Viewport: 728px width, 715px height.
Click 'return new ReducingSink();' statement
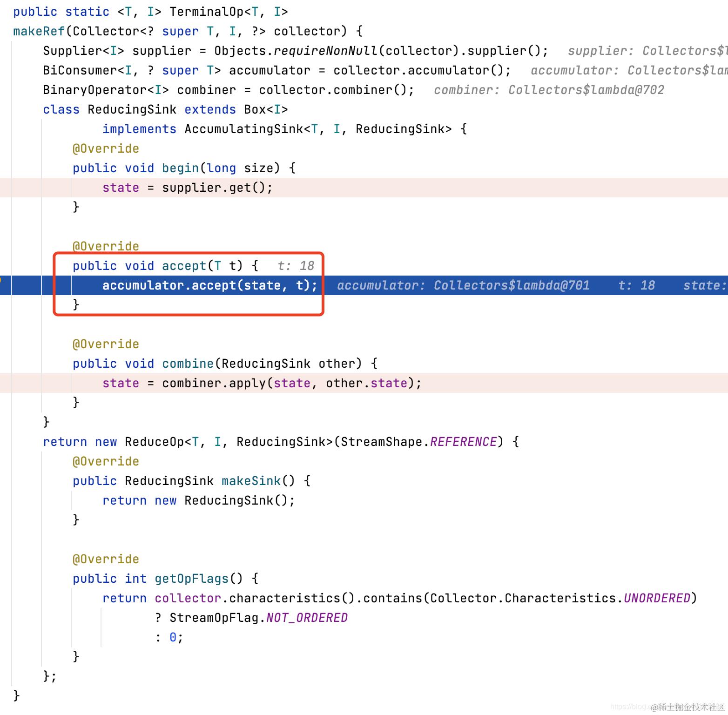(199, 500)
